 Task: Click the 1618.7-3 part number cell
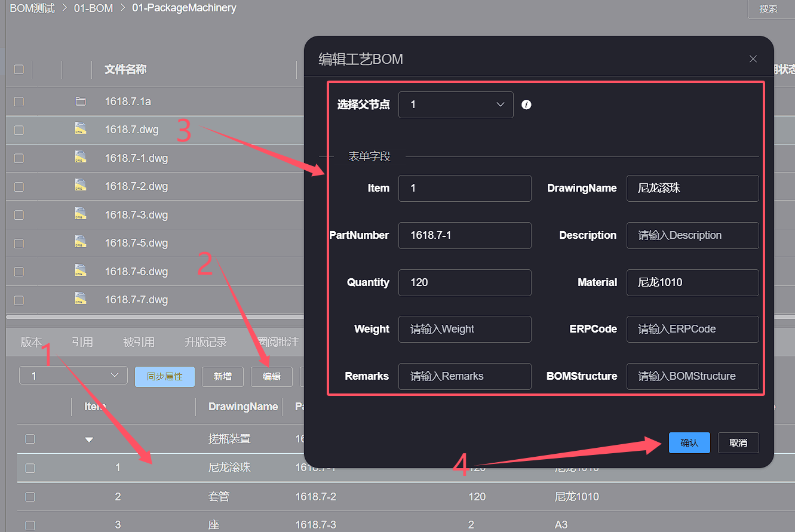click(x=315, y=525)
